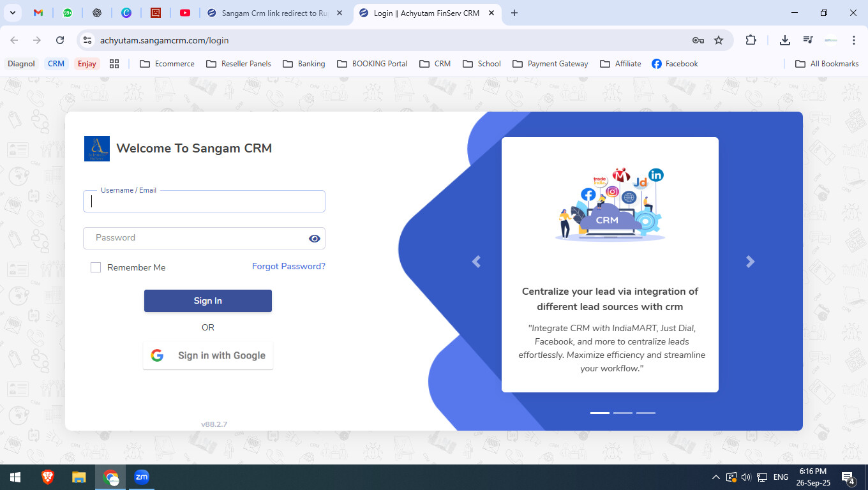Sign in with Google button
The image size is (868, 490).
click(208, 355)
